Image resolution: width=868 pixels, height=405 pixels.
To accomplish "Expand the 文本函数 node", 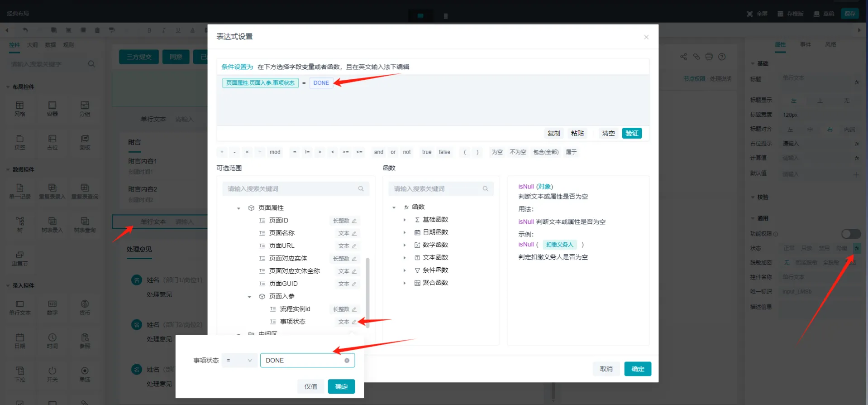I will [405, 258].
